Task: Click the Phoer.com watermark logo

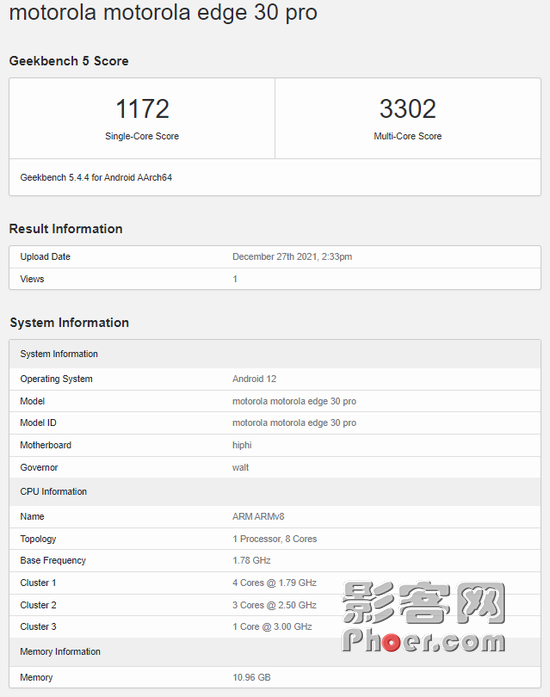Action: click(x=424, y=617)
